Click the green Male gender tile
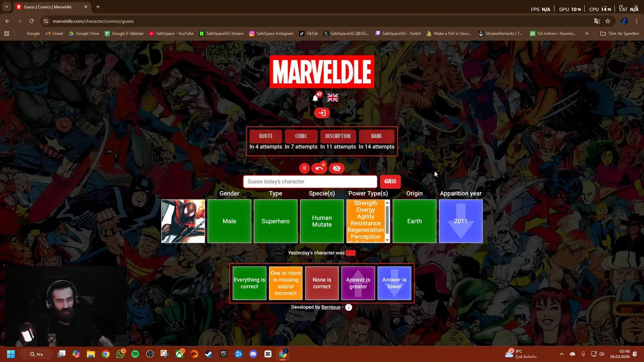 [229, 221]
